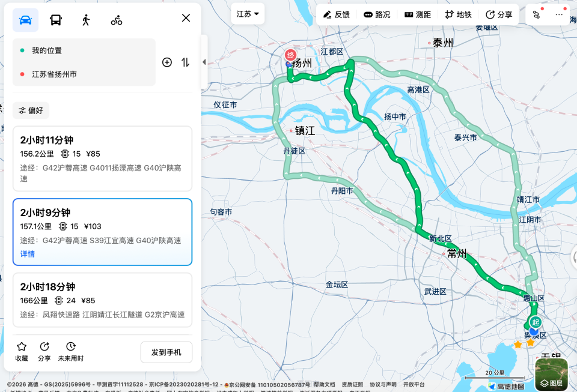
Task: Click the favorite star 收藏 icon
Action: [22, 352]
